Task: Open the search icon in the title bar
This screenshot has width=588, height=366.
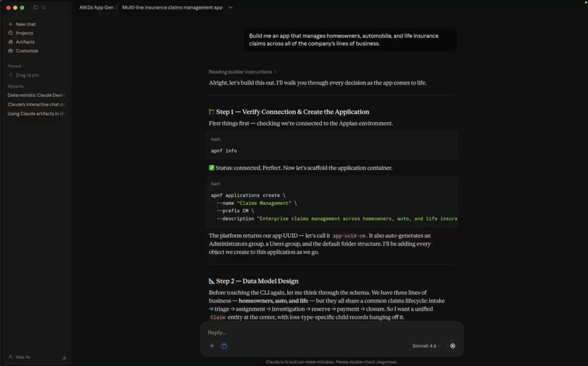Action: pos(44,7)
